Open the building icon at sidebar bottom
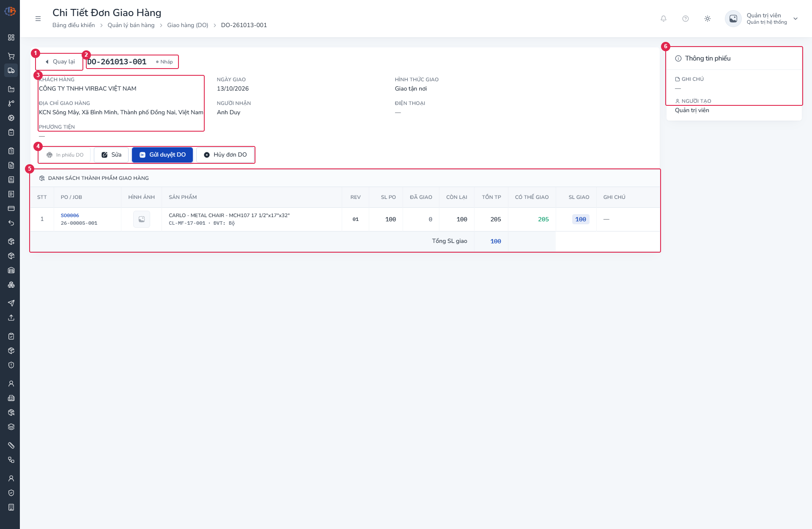The height and width of the screenshot is (529, 812). coord(11,507)
